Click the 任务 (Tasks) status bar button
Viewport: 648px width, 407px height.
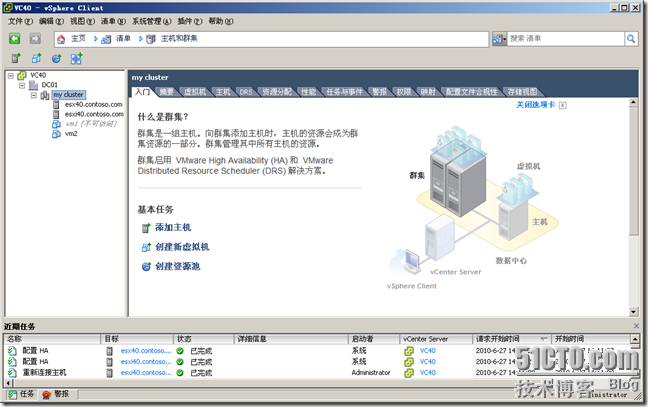[x=21, y=394]
